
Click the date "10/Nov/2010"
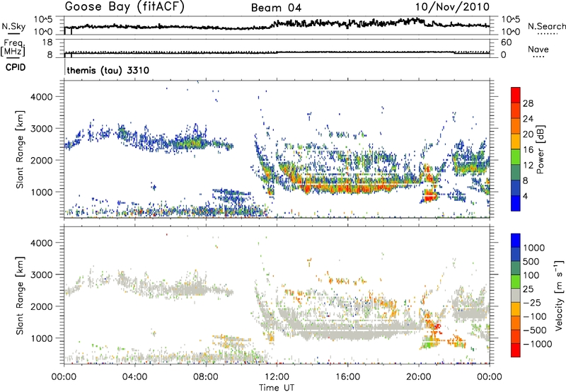pos(452,7)
